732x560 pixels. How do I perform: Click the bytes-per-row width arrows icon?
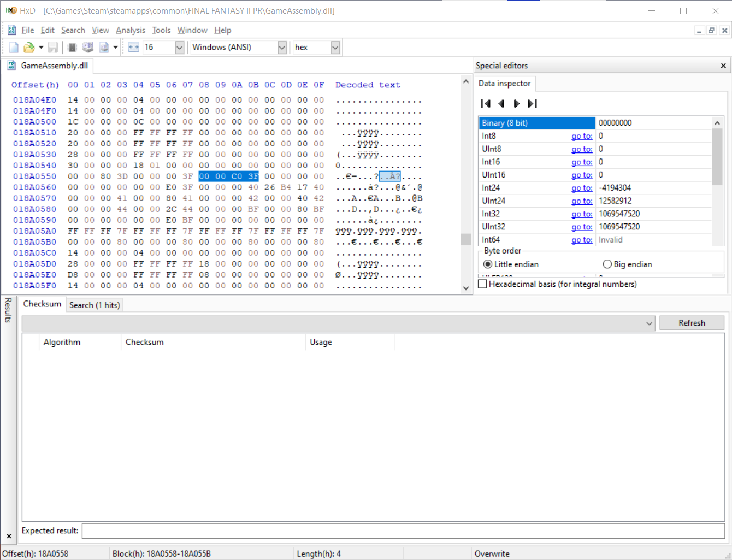[x=134, y=48]
